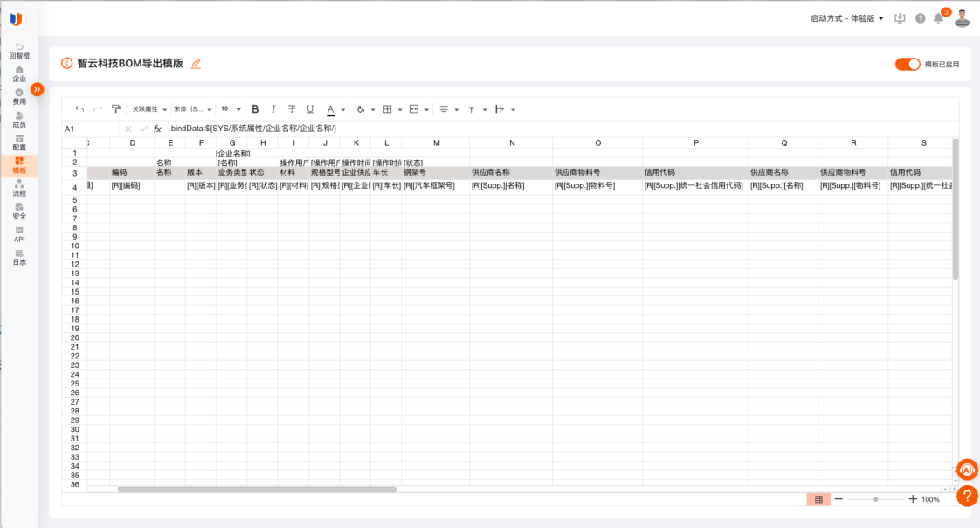Click the text wrap icon
Image resolution: width=980 pixels, height=528 pixels.
[x=499, y=109]
